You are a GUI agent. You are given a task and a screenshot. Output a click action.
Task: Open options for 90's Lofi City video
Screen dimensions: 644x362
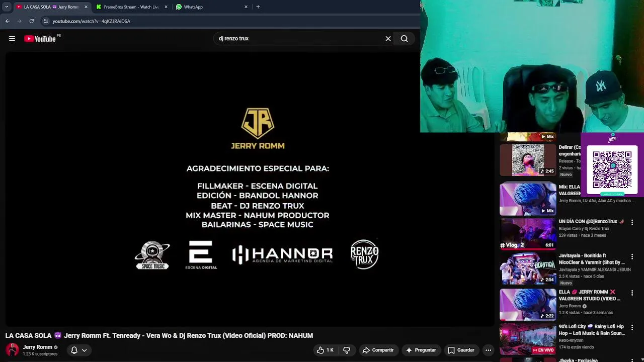tap(632, 327)
